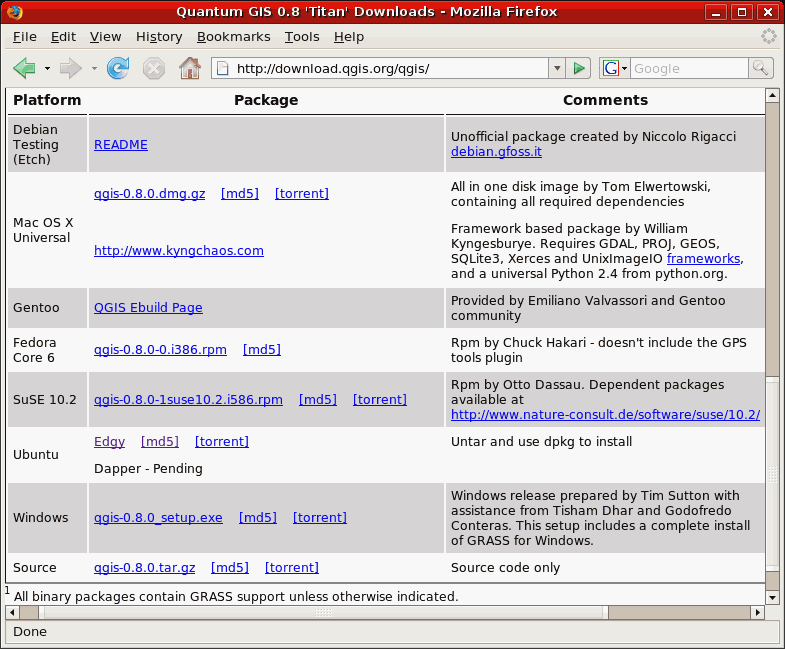
Task: Download qgis-0.8.0-1suse10.2.i586.rpm
Action: click(188, 400)
